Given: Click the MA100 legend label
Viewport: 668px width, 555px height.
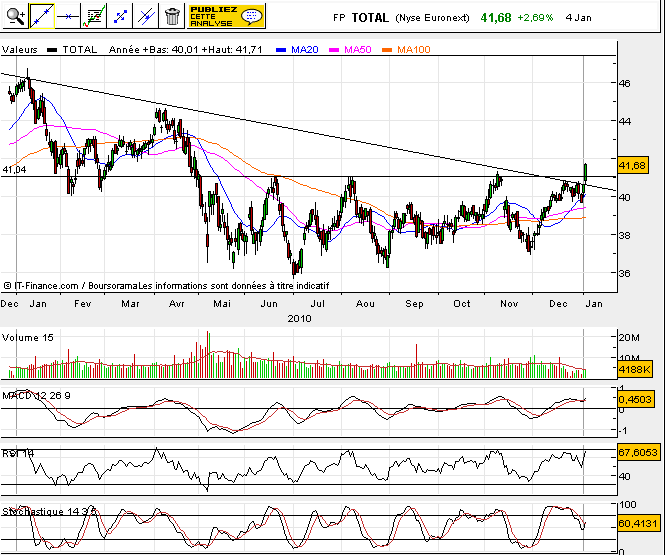Looking at the screenshot, I should [413, 50].
